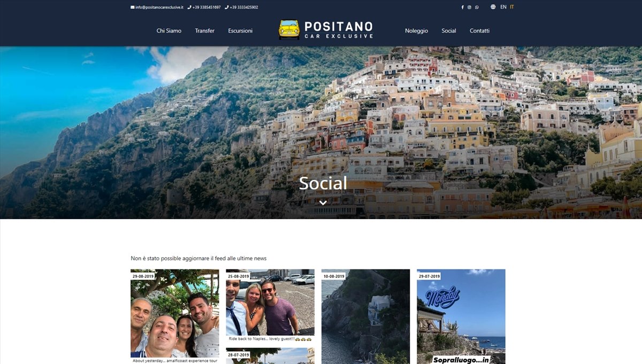Open the 29-07-2019 Monday Sopralluogo post
This screenshot has width=642, height=364.
pyautogui.click(x=461, y=316)
